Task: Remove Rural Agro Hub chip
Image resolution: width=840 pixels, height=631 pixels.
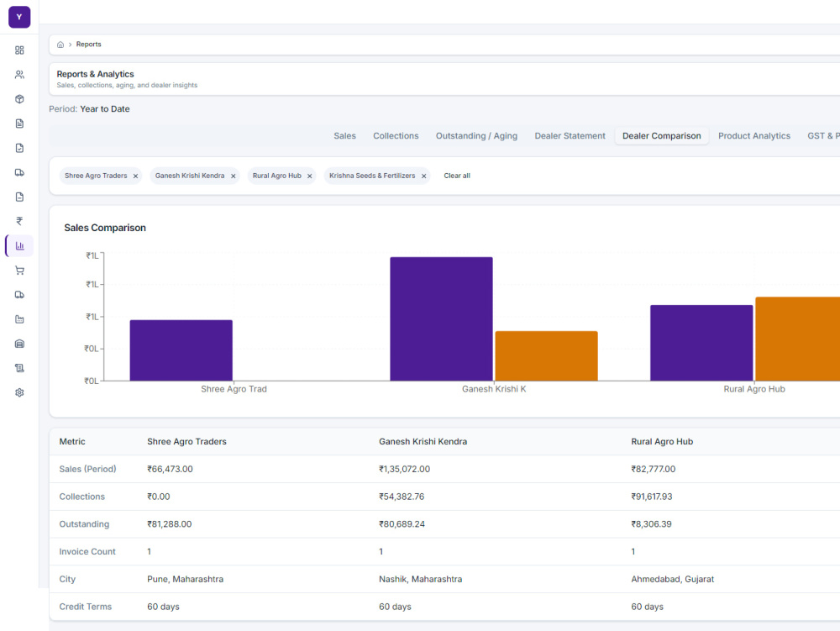Action: pos(310,176)
